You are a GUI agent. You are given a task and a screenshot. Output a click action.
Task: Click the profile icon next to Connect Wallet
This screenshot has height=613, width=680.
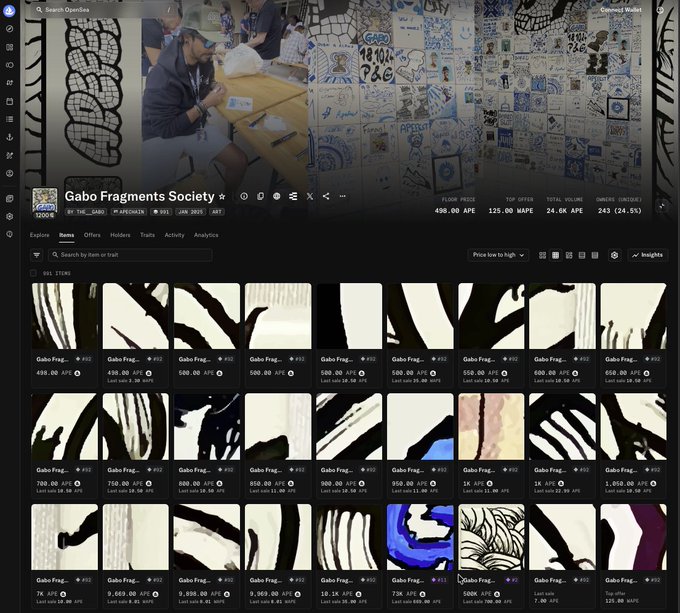pyautogui.click(x=660, y=10)
